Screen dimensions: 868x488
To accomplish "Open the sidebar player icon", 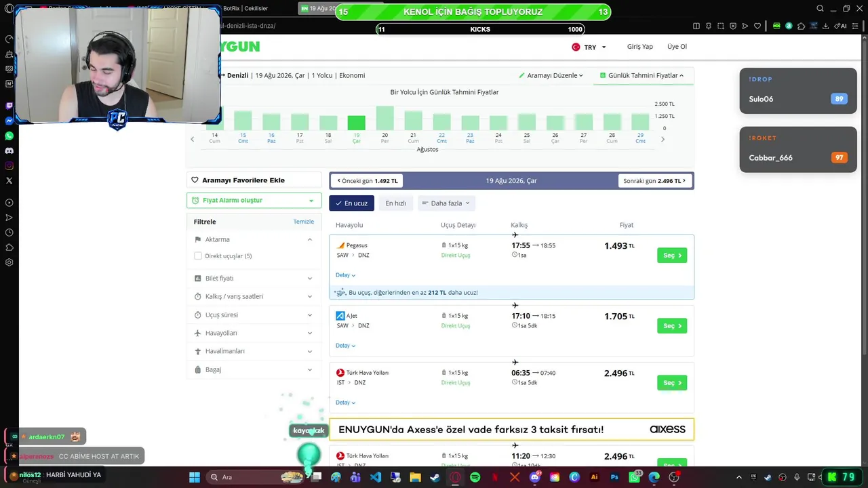I will pyautogui.click(x=9, y=203).
